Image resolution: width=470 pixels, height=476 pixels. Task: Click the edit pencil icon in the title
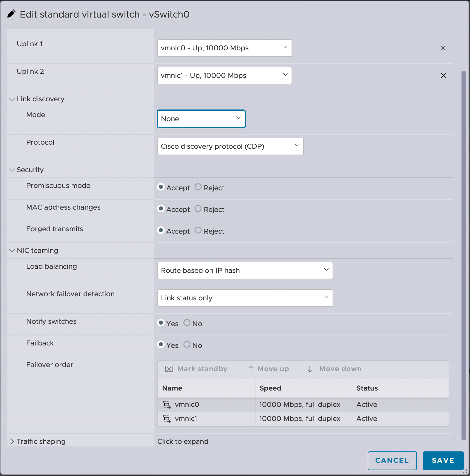[x=11, y=13]
